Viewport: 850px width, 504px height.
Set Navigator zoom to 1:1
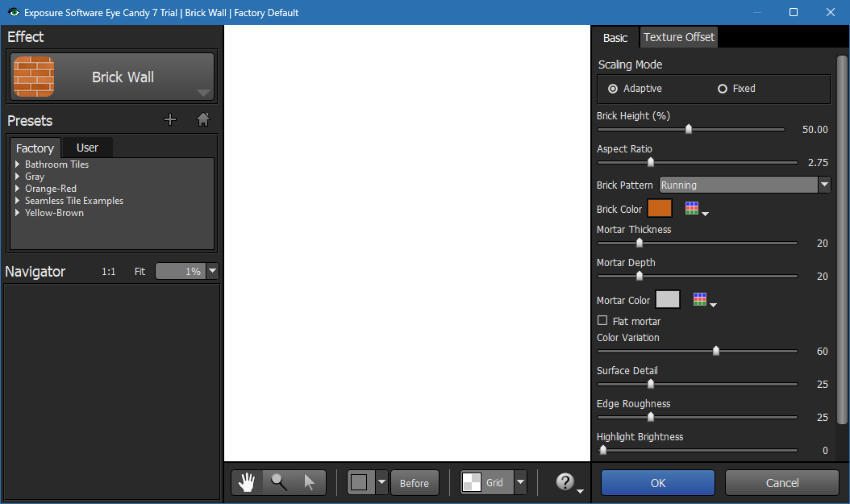(x=108, y=272)
